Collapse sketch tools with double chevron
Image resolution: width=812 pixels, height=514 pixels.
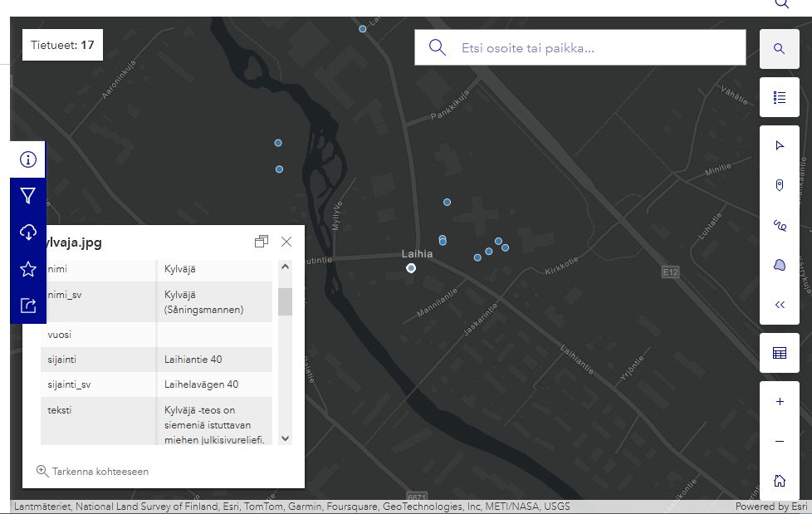point(779,305)
